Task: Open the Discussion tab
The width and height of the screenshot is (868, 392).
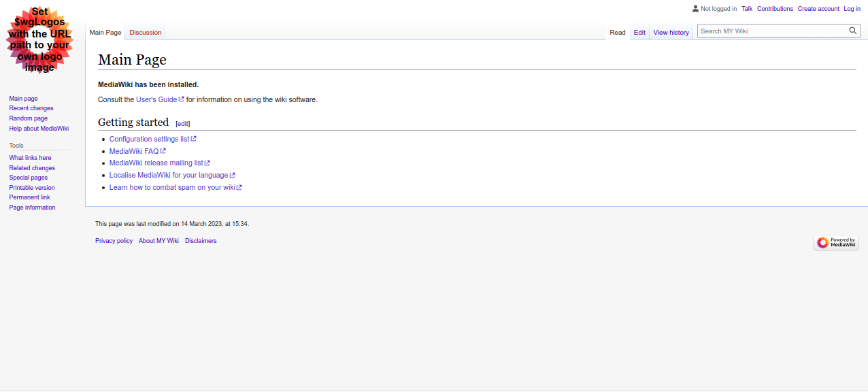Action: pos(146,33)
